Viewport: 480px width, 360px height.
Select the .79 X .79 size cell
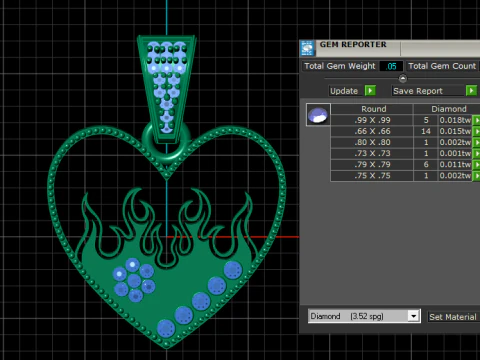coord(372,165)
